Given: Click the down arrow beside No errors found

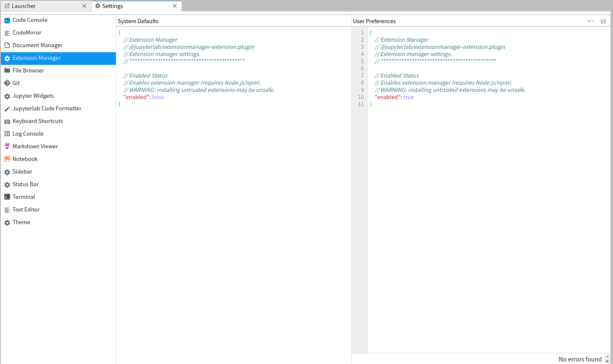Looking at the screenshot, I should coord(607,361).
